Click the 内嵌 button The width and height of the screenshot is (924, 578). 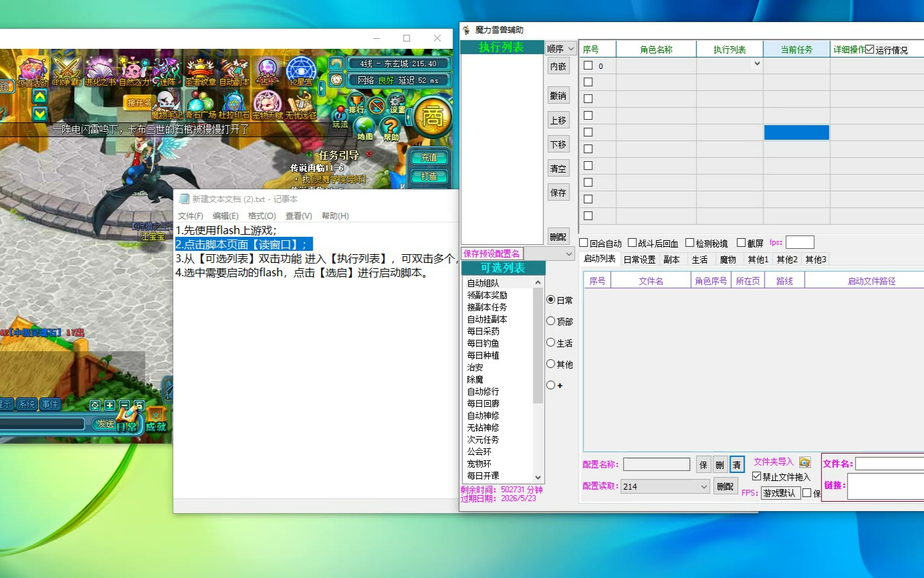[558, 66]
